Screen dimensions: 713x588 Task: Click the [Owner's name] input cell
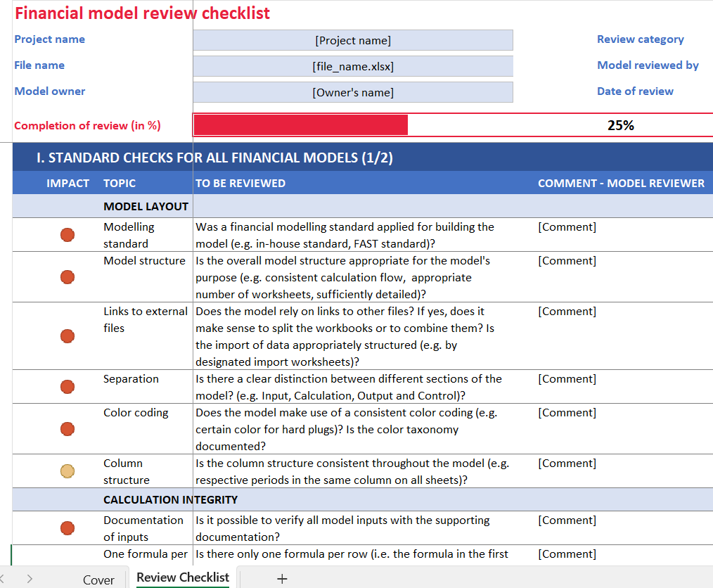coord(353,92)
